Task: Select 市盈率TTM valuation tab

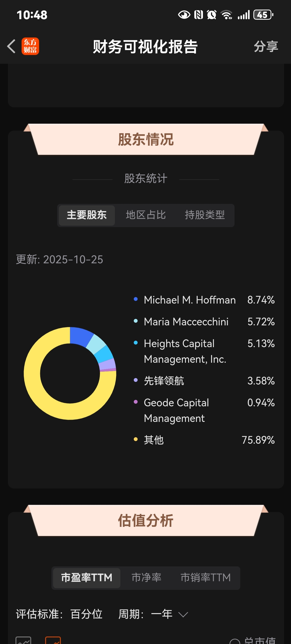Action: [86, 578]
